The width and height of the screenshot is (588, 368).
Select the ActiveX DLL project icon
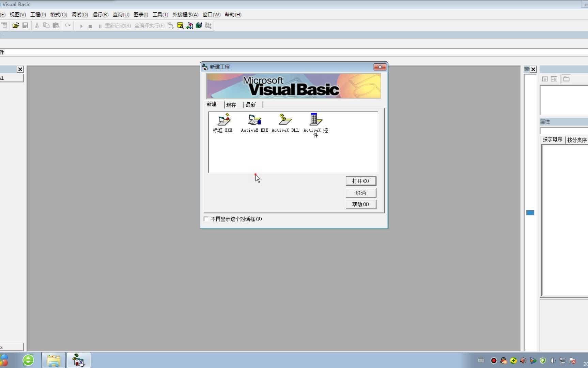click(285, 123)
